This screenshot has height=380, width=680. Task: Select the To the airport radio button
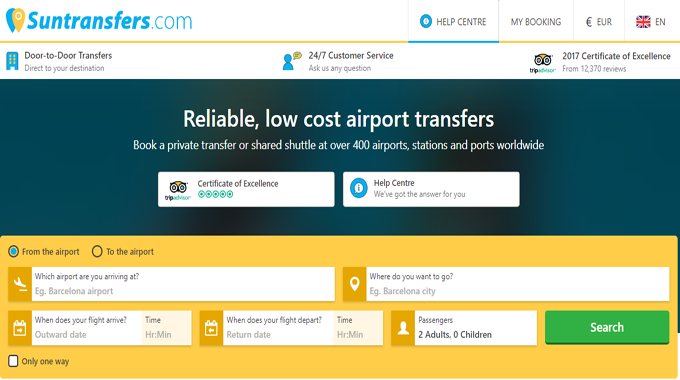(x=97, y=252)
